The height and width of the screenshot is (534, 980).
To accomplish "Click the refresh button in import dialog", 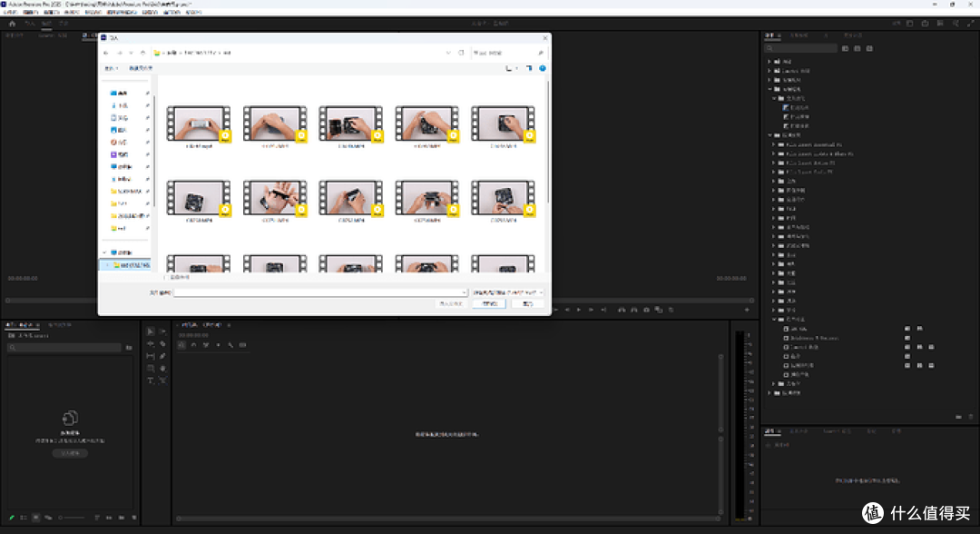I will (461, 54).
